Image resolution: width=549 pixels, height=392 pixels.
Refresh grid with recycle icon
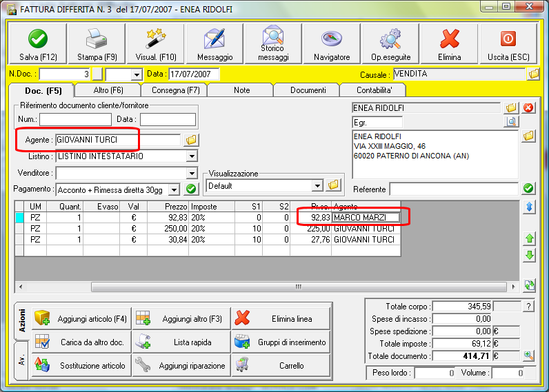point(530,285)
